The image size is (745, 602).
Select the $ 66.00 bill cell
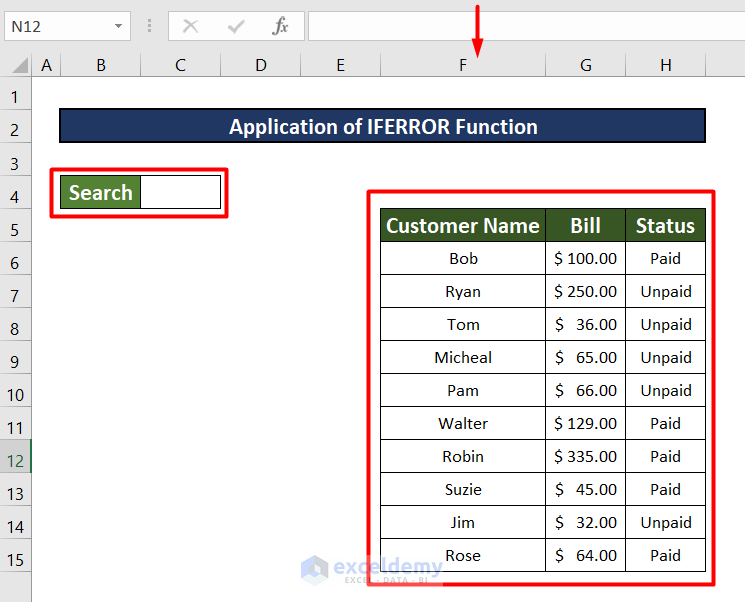coord(585,390)
